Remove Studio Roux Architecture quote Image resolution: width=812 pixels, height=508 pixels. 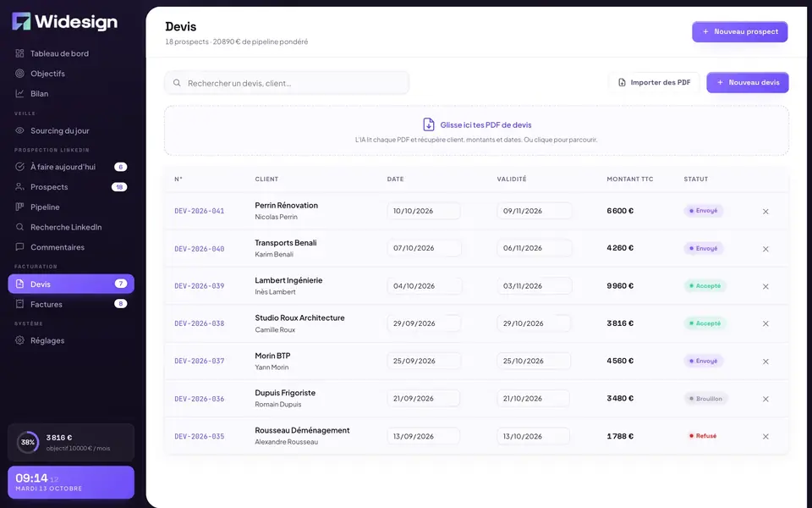pos(765,323)
